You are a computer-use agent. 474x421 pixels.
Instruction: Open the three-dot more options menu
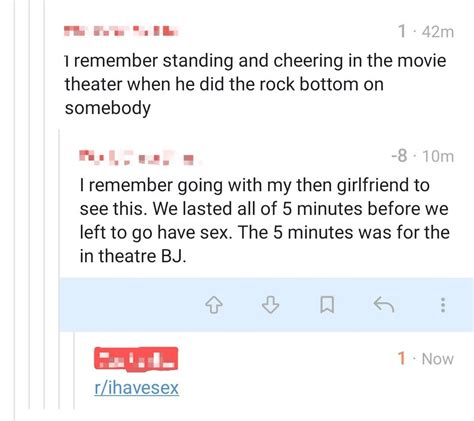pyautogui.click(x=443, y=305)
